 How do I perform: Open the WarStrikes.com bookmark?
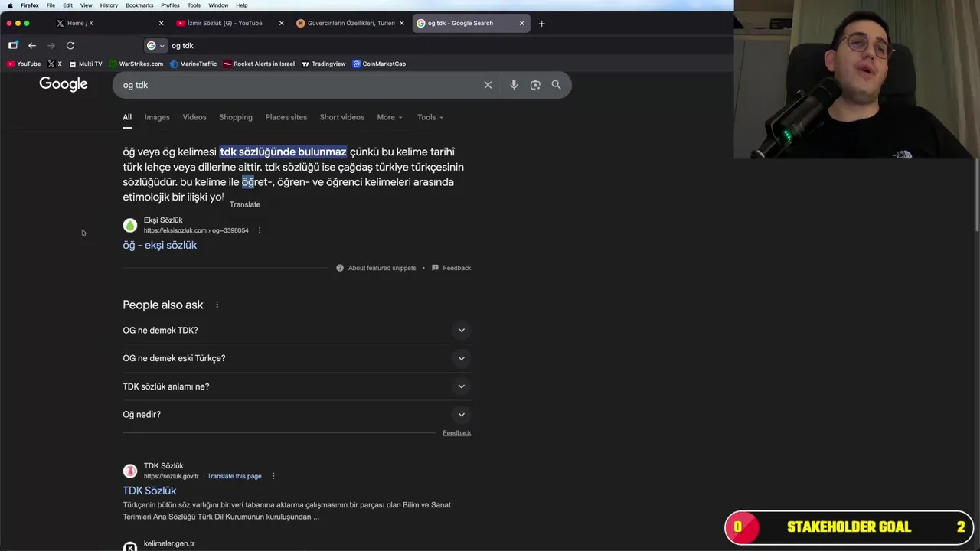[x=136, y=64]
